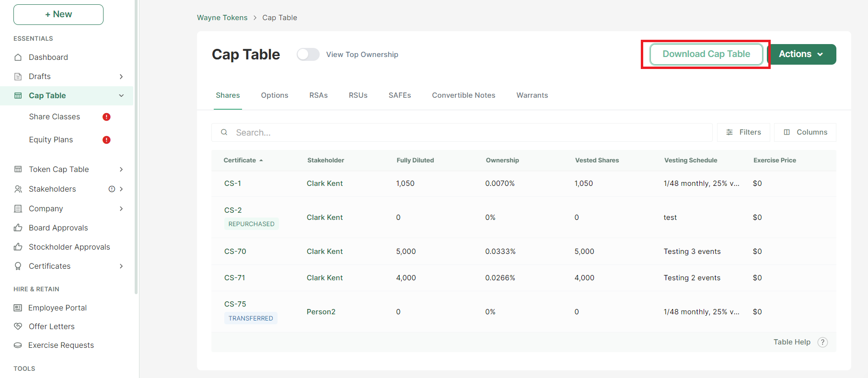868x378 pixels.
Task: Click the Stakeholders person icon
Action: point(18,189)
